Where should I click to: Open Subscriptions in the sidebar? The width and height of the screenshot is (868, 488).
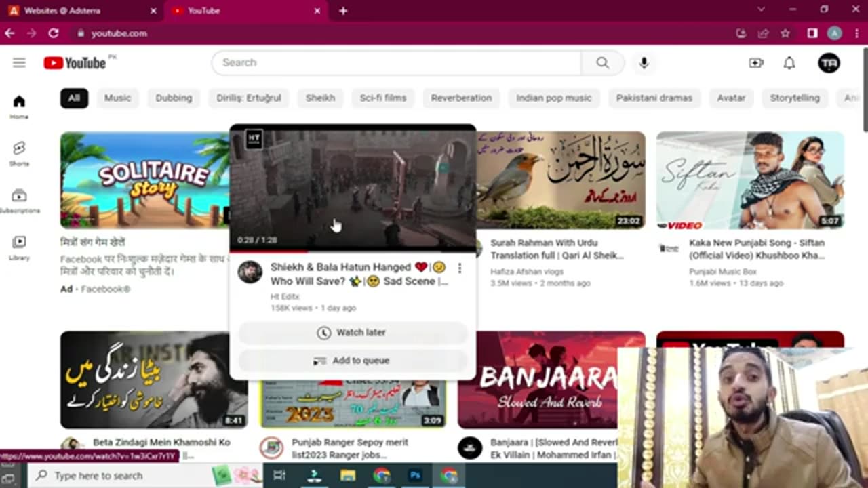tap(19, 201)
